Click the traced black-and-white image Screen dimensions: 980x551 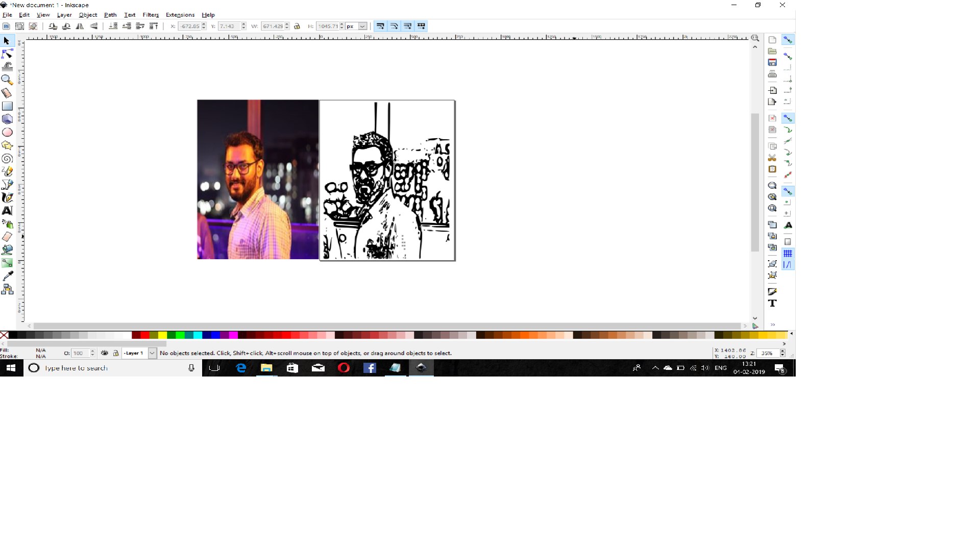(387, 180)
